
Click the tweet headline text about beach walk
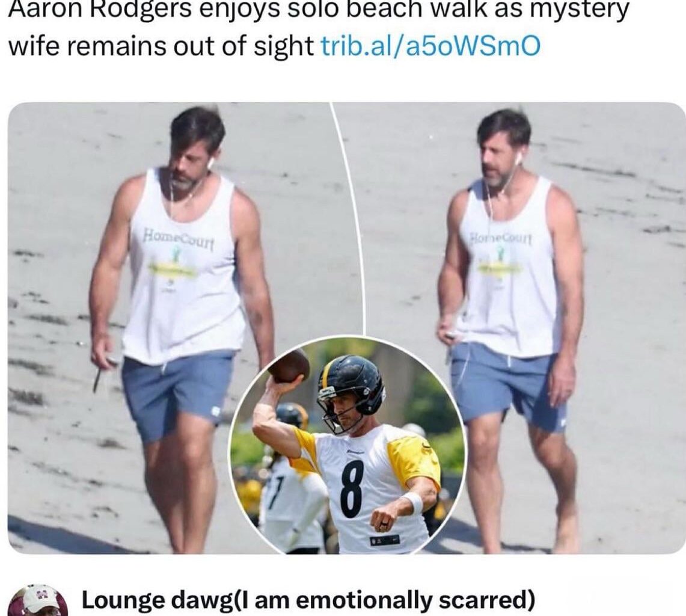click(319, 28)
